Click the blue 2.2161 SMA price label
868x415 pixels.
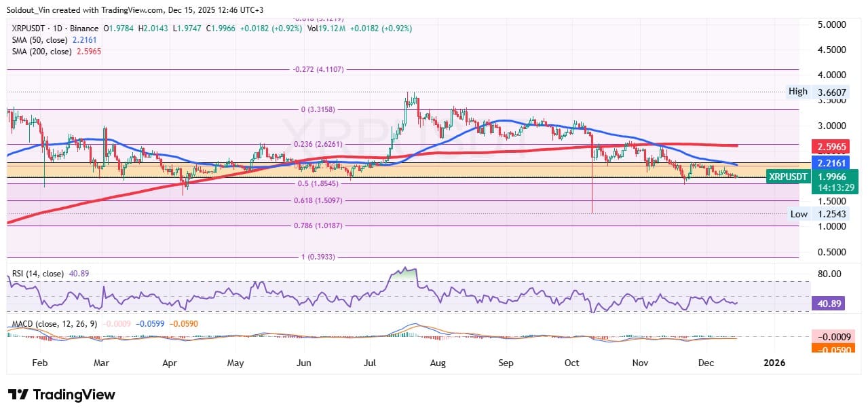(x=831, y=163)
